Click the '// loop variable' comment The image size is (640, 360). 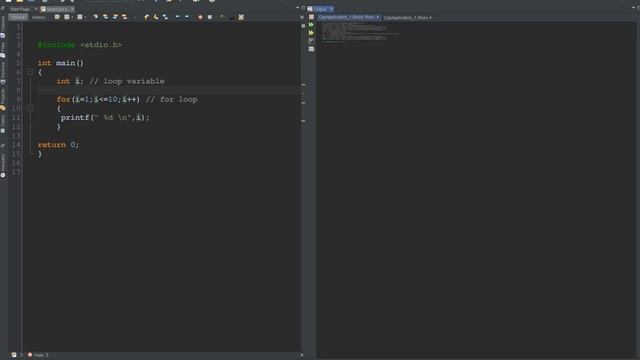click(127, 81)
